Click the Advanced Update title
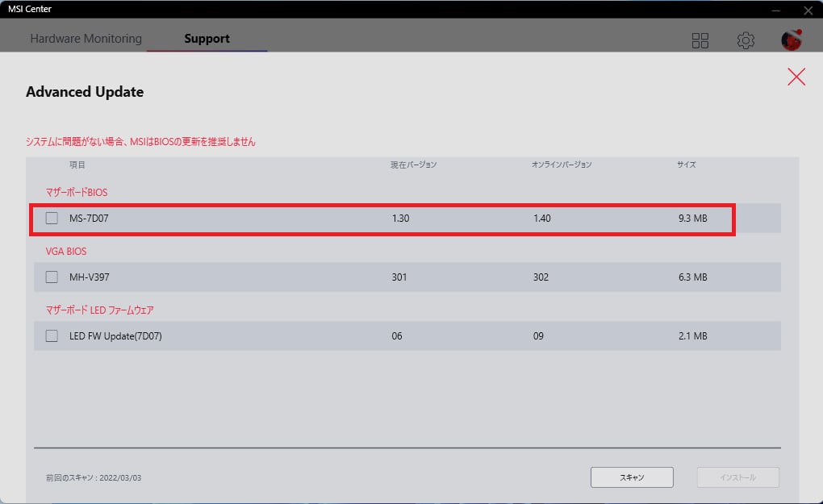Screen dimensions: 823x504 click(x=85, y=92)
